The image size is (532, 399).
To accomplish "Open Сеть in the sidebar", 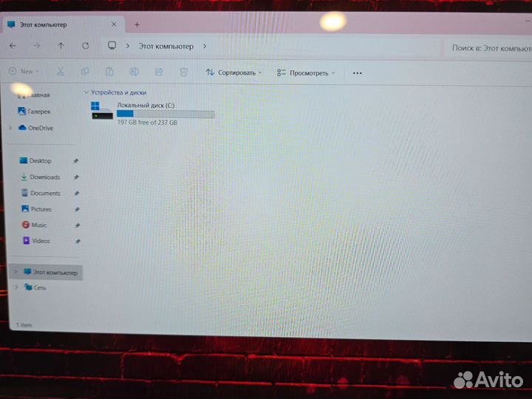I will [x=35, y=287].
